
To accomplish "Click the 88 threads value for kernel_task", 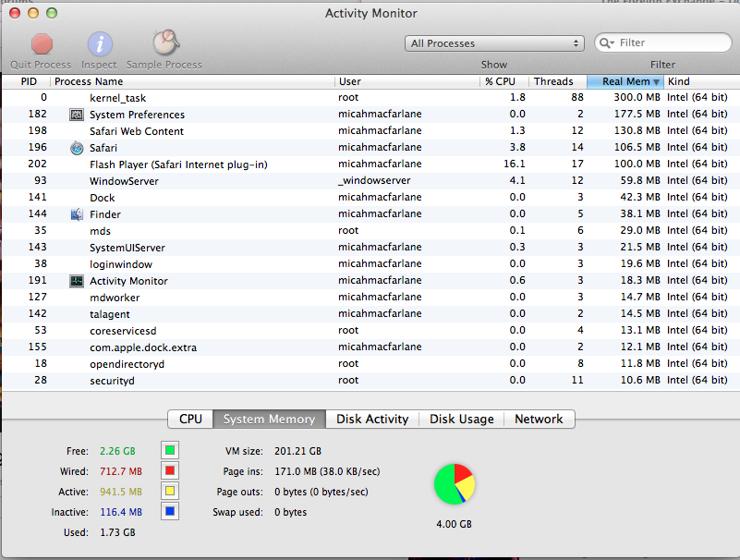I will coord(577,97).
